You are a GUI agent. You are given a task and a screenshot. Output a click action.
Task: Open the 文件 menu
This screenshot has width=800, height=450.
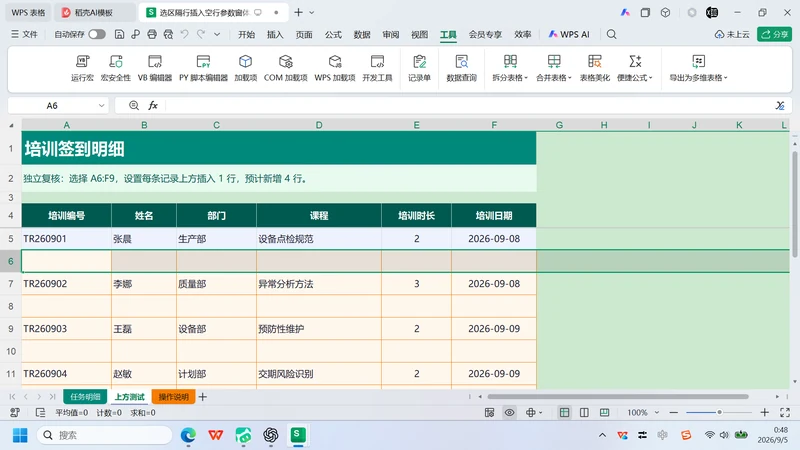[x=24, y=34]
